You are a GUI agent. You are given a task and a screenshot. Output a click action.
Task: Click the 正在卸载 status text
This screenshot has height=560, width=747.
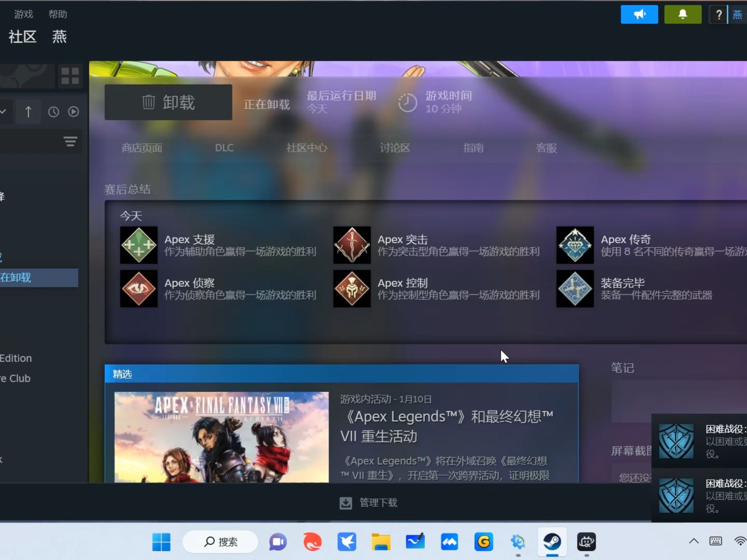click(267, 104)
